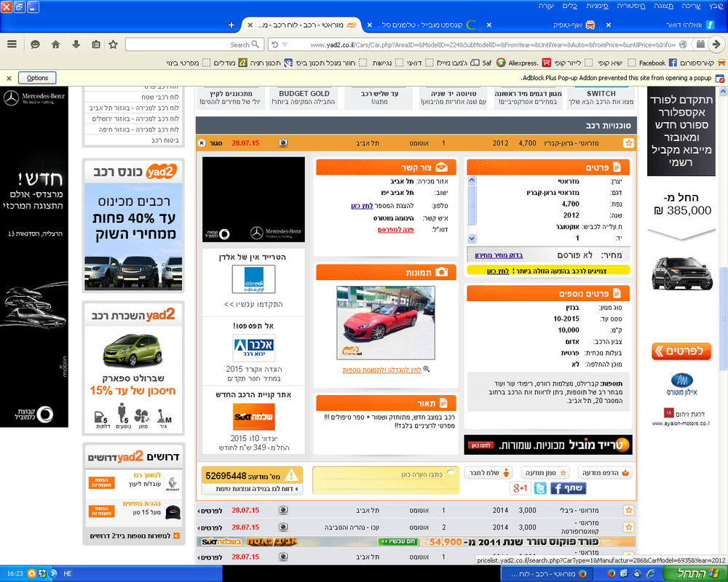Open the קארספורום bookmark

pos(702,63)
